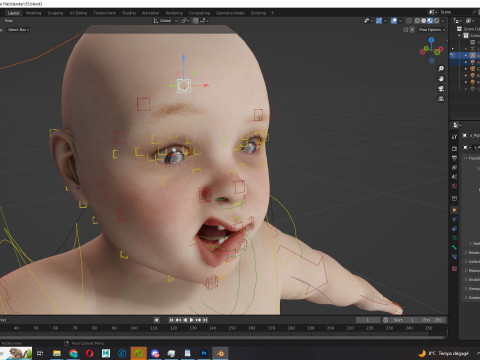The width and height of the screenshot is (480, 360).
Task: Open the Geometry Nodes workspace tab
Action: click(230, 13)
